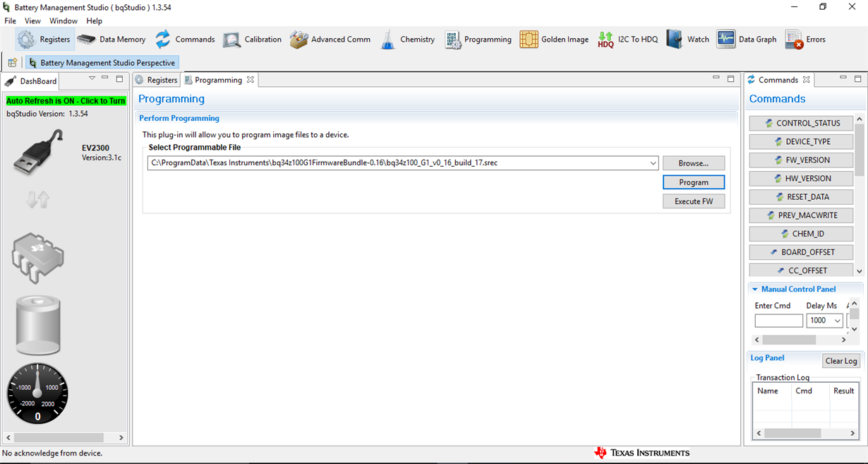This screenshot has width=868, height=464.
Task: Open the Errors tool
Action: pyautogui.click(x=805, y=40)
